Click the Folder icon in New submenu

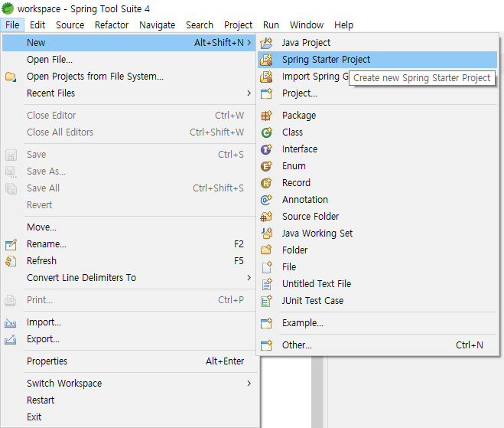tap(266, 250)
